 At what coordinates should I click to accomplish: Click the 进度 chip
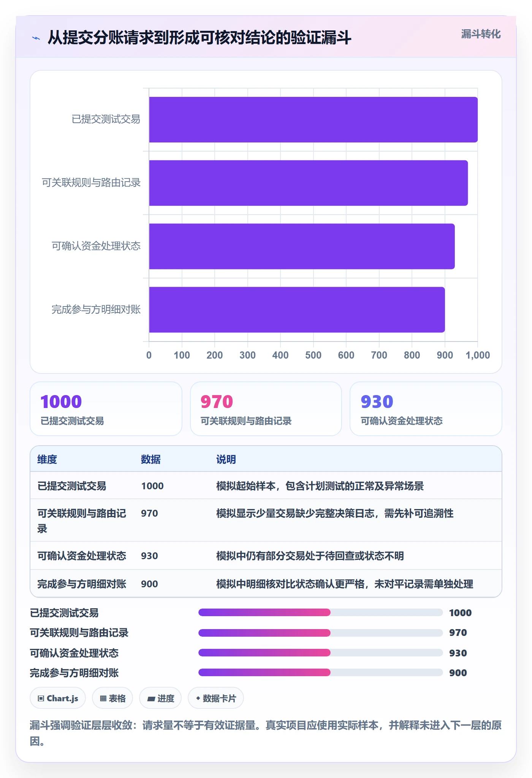coord(160,698)
